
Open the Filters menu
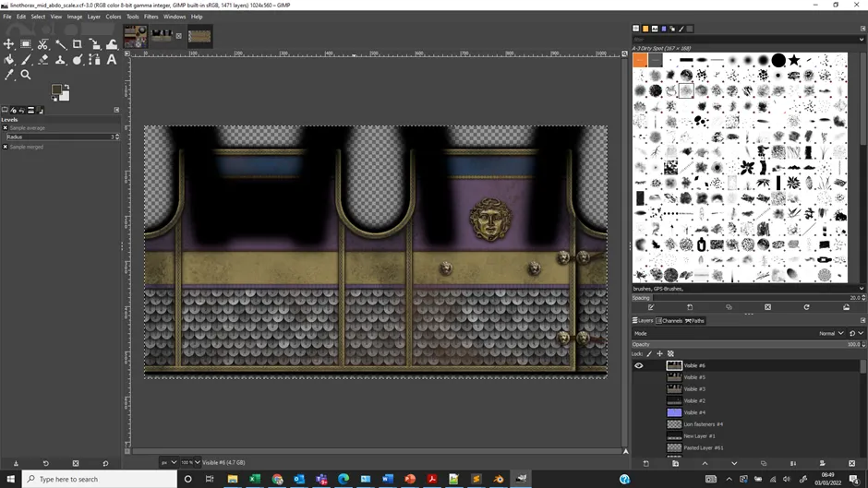click(x=151, y=17)
